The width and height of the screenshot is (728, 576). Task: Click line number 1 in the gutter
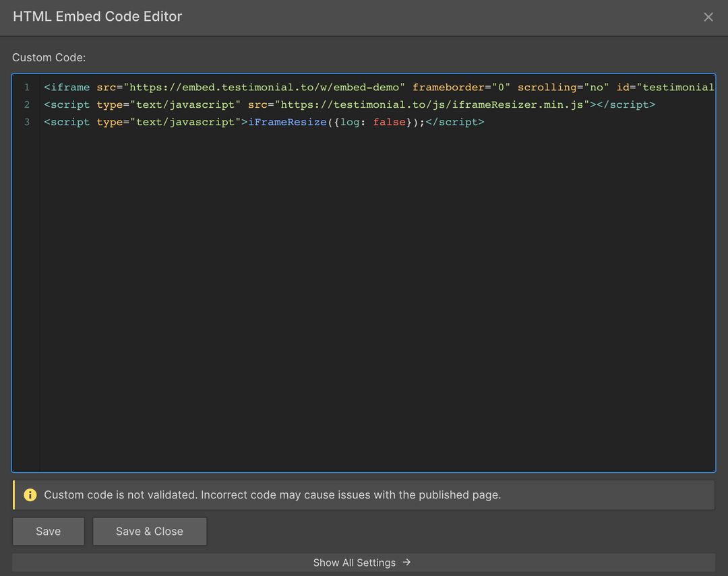pyautogui.click(x=27, y=88)
